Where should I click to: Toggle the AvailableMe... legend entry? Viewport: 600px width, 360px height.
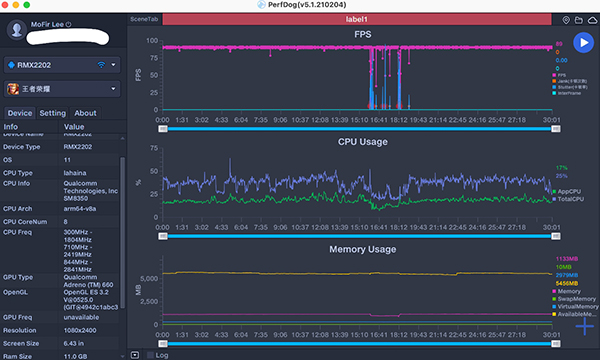tap(574, 314)
